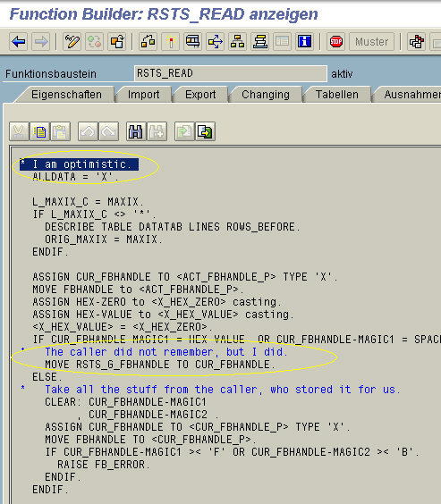
Task: Open the Tabellen tab
Action: tap(336, 95)
